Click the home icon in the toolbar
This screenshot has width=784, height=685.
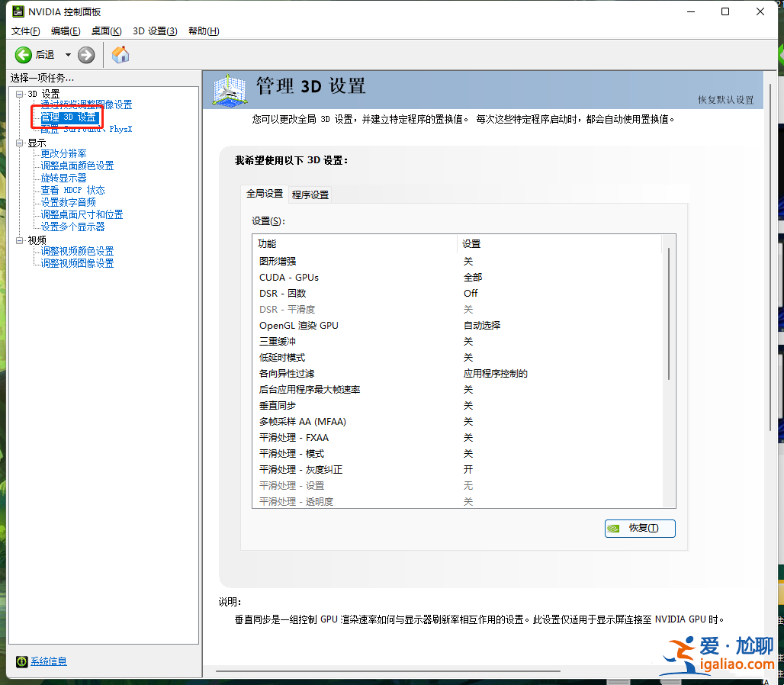pos(120,55)
